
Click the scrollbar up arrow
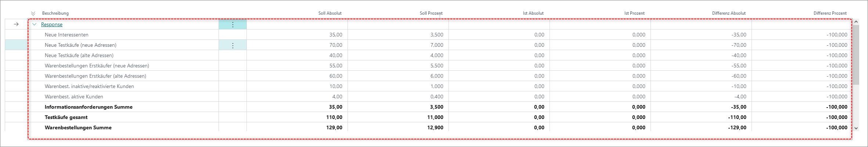(x=856, y=22)
